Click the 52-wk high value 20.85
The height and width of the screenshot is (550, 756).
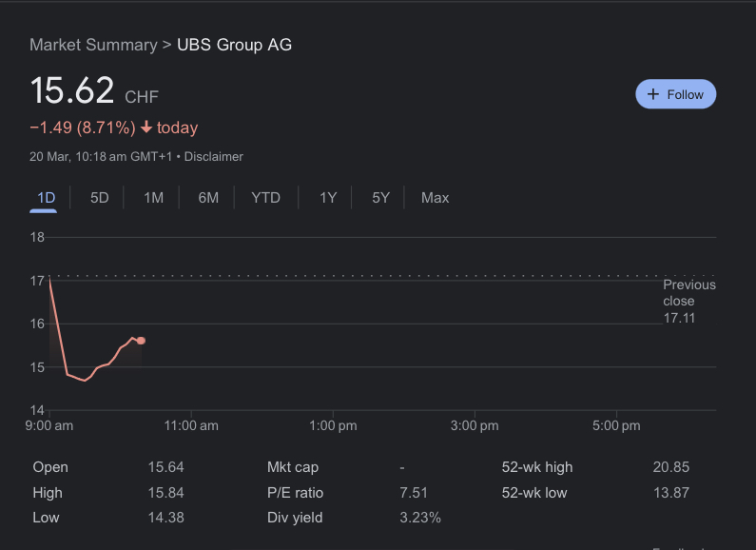(x=670, y=467)
